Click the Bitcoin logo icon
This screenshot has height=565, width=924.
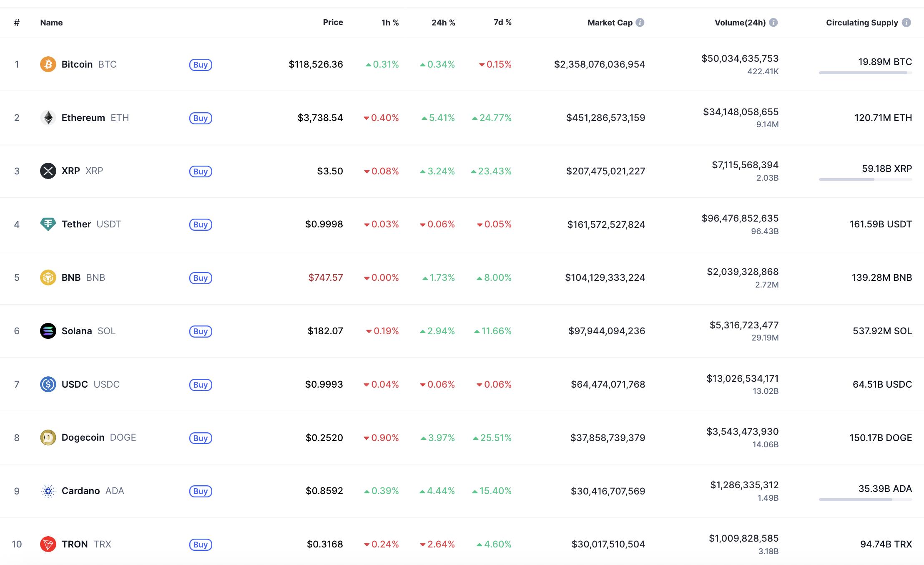point(48,64)
